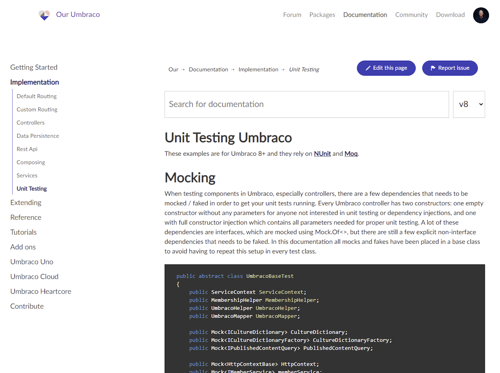
Task: Follow the Implementation breadcrumb link
Action: [258, 69]
